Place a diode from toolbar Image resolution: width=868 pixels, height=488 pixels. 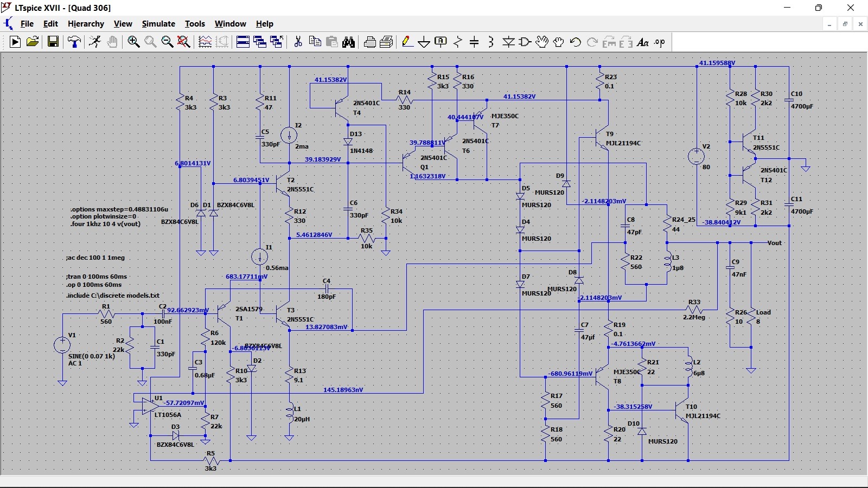point(508,42)
